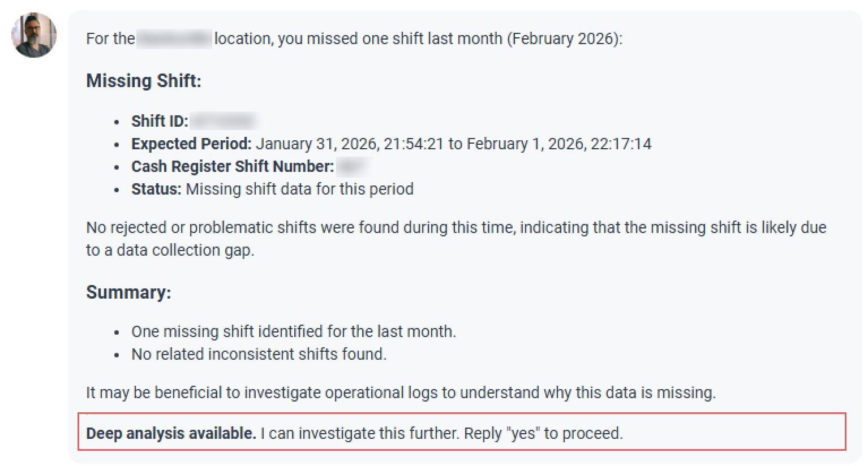
Task: Click the "Shift ID:" label
Action: click(160, 121)
